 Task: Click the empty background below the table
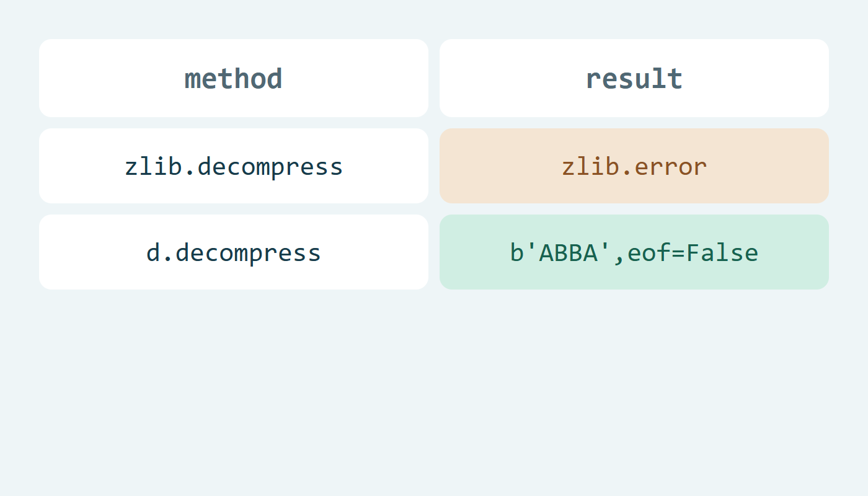(434, 391)
